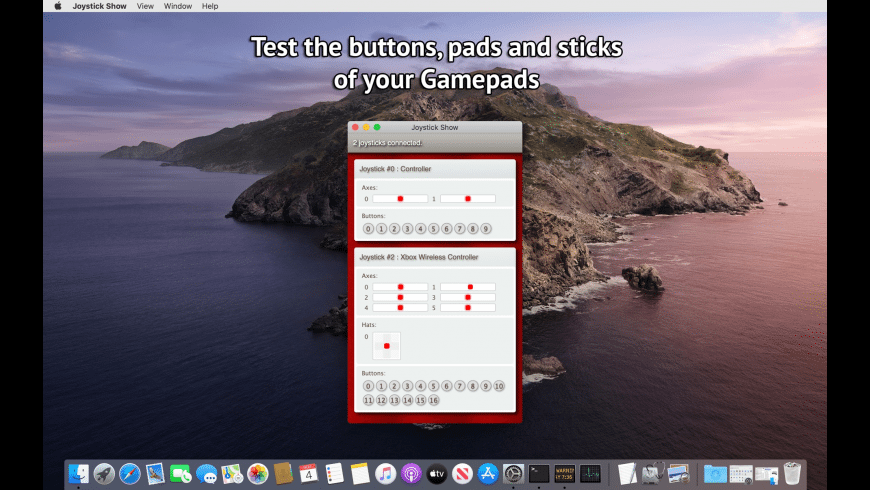Open Activity Monitor in the Dock
Viewport: 870px width, 490px height.
point(590,474)
